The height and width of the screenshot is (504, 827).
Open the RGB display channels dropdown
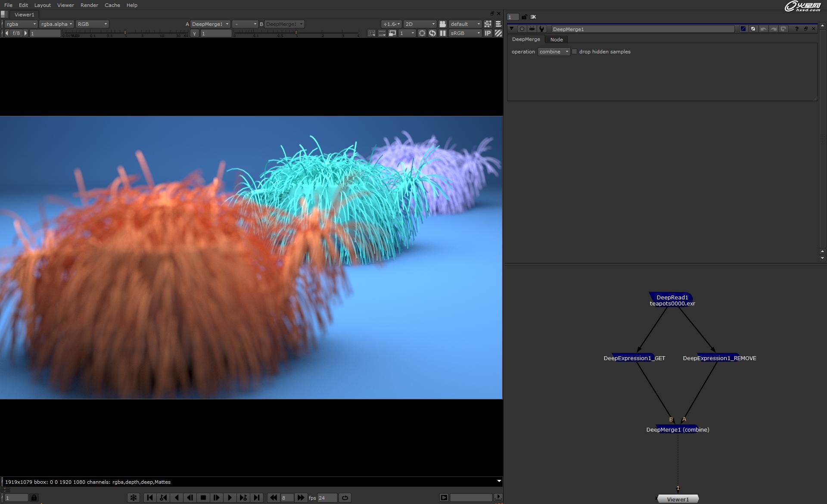(x=92, y=24)
